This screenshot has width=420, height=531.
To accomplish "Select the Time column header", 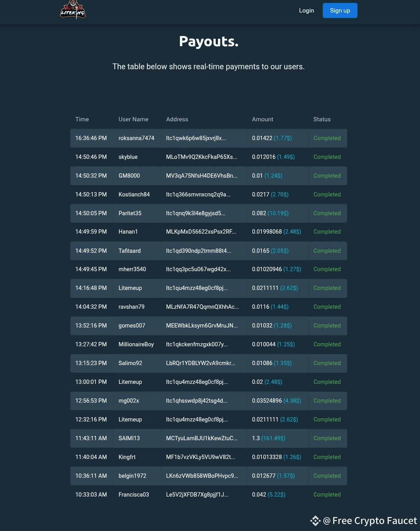I will tap(82, 119).
